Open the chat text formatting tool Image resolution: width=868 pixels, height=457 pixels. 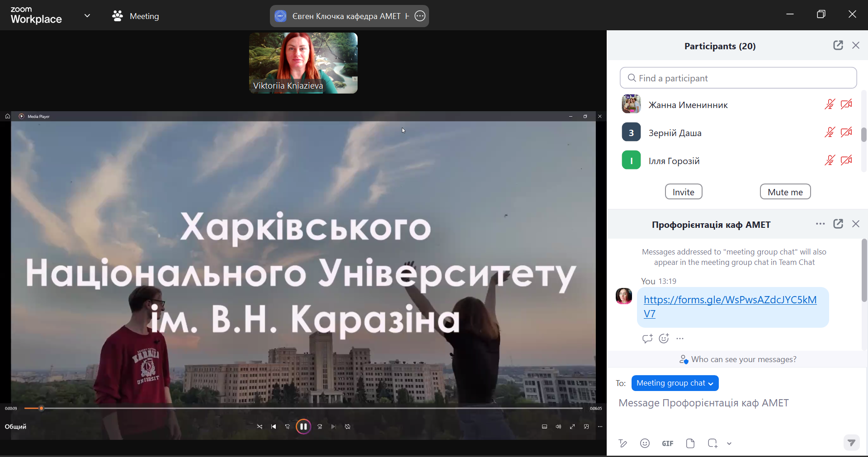tap(623, 443)
